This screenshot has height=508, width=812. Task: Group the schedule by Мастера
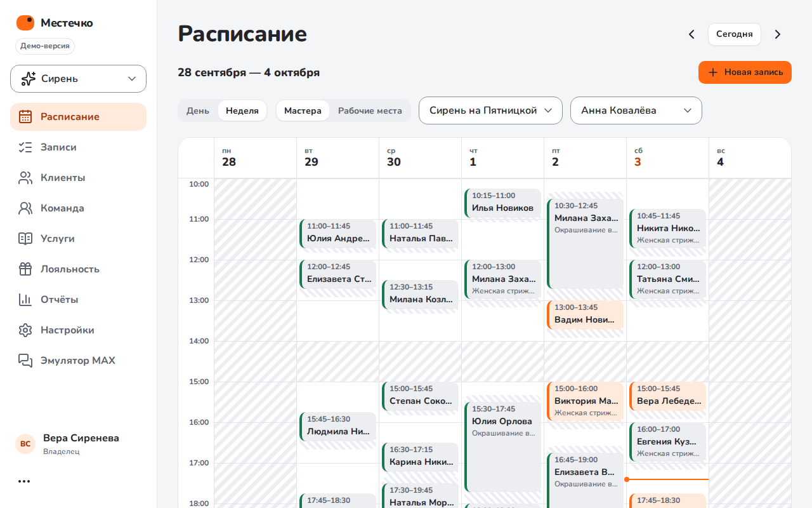click(303, 110)
